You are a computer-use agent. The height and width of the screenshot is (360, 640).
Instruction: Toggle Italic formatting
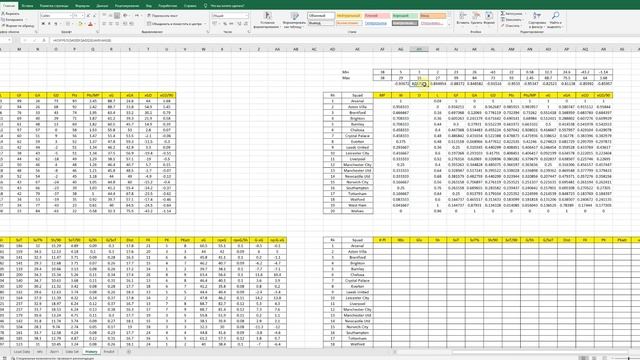(49, 24)
